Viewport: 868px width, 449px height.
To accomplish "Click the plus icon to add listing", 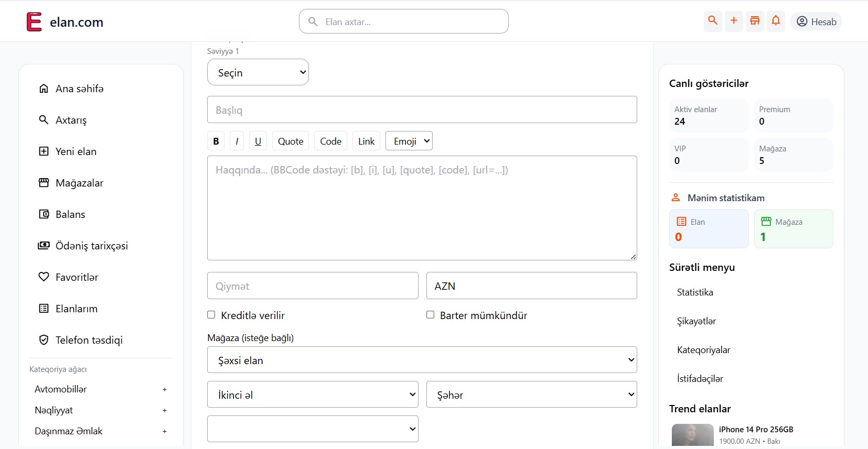I will pyautogui.click(x=734, y=21).
